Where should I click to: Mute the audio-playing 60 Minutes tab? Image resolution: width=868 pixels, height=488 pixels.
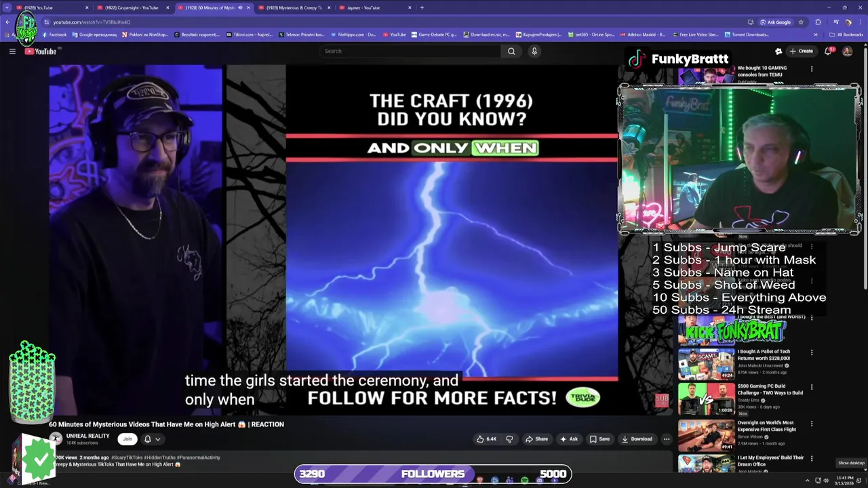click(x=240, y=7)
